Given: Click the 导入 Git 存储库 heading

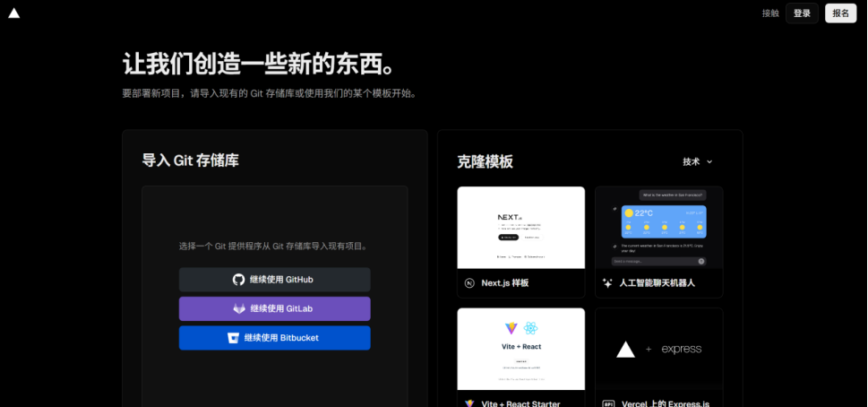Looking at the screenshot, I should click(191, 160).
